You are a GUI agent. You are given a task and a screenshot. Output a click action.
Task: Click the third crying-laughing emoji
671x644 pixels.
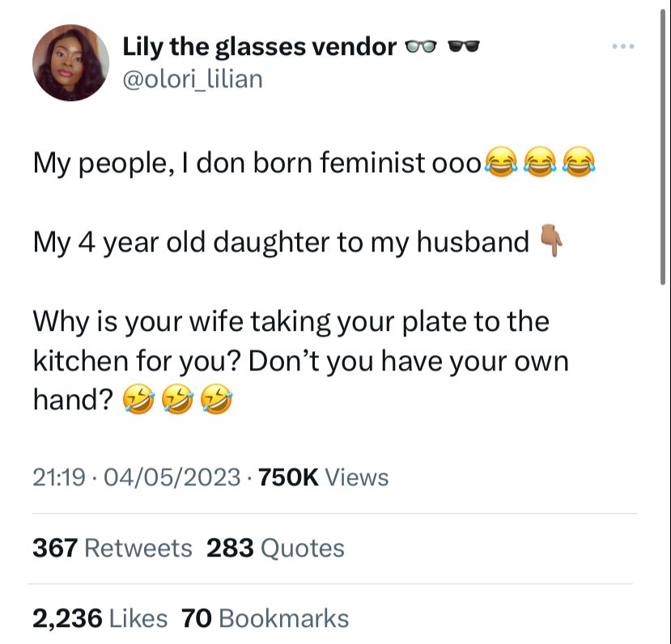tap(579, 162)
